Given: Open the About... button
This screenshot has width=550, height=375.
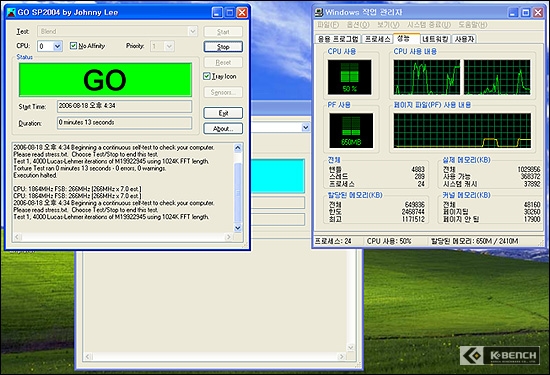Looking at the screenshot, I should click(x=223, y=128).
